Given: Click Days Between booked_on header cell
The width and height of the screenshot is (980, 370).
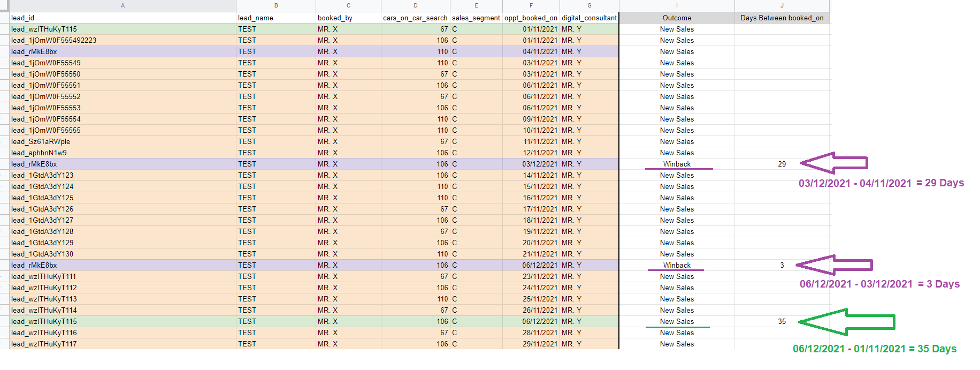Looking at the screenshot, I should coord(782,18).
